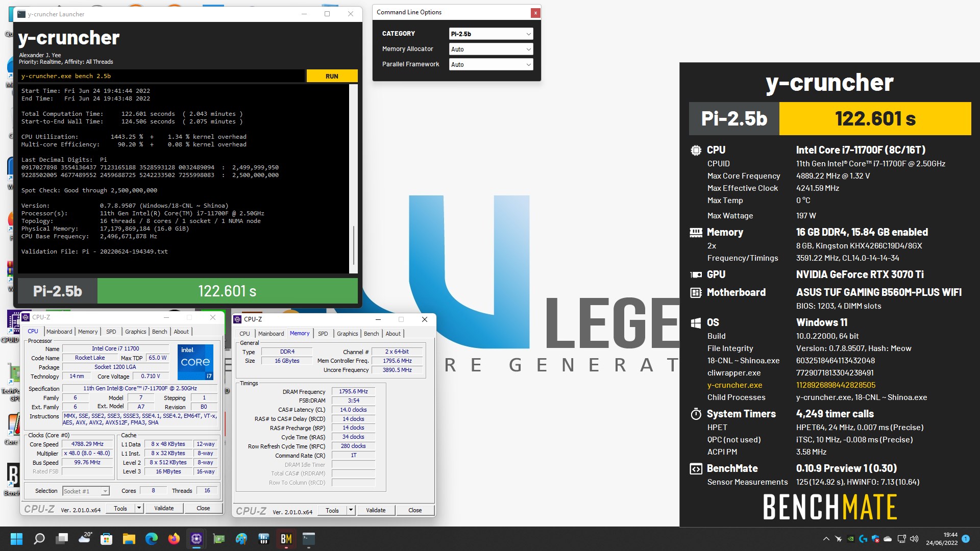Click BenchMate code icon in result panel
This screenshot has height=551, width=980.
(696, 468)
